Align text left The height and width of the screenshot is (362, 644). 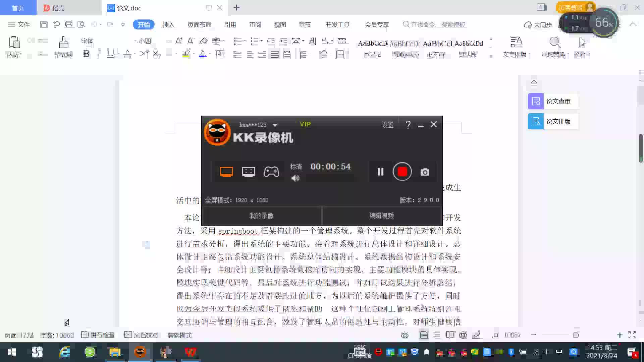[x=237, y=54]
